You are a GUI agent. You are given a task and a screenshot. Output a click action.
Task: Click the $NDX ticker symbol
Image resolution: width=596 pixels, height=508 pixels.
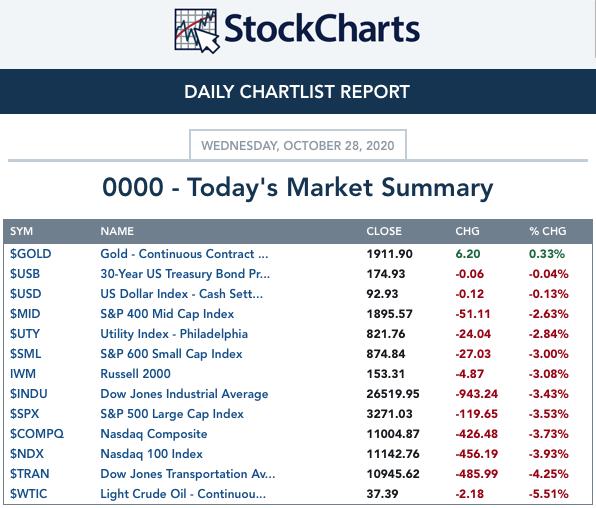pos(27,454)
